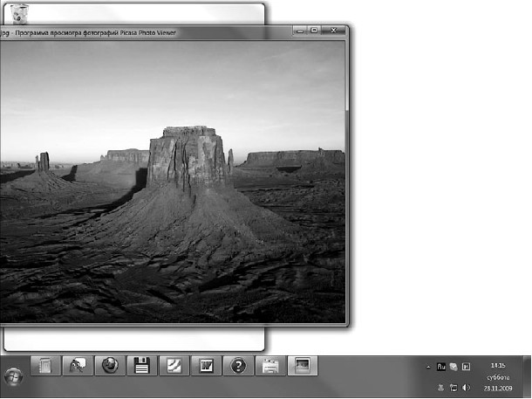
Task: Toggle the RU input language indicator
Action: click(441, 368)
